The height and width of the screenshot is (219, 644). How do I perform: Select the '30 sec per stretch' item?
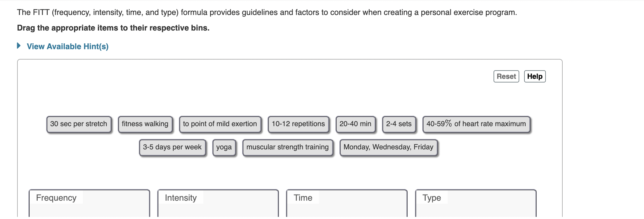(x=79, y=124)
